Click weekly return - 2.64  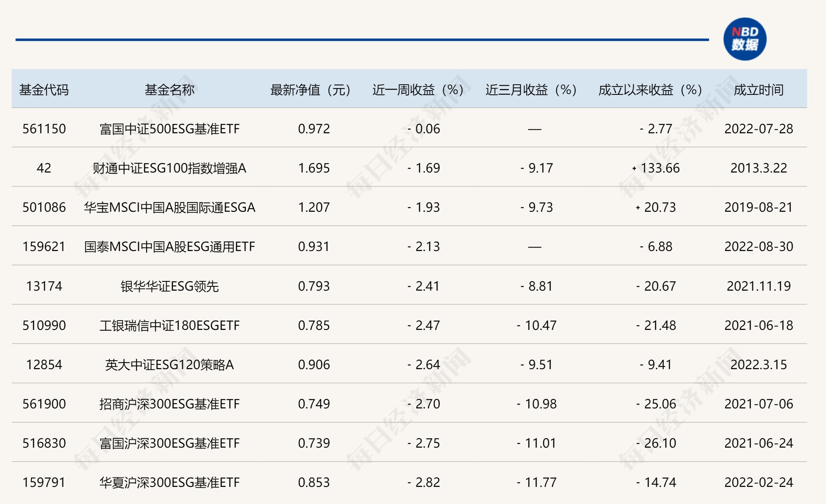click(423, 364)
